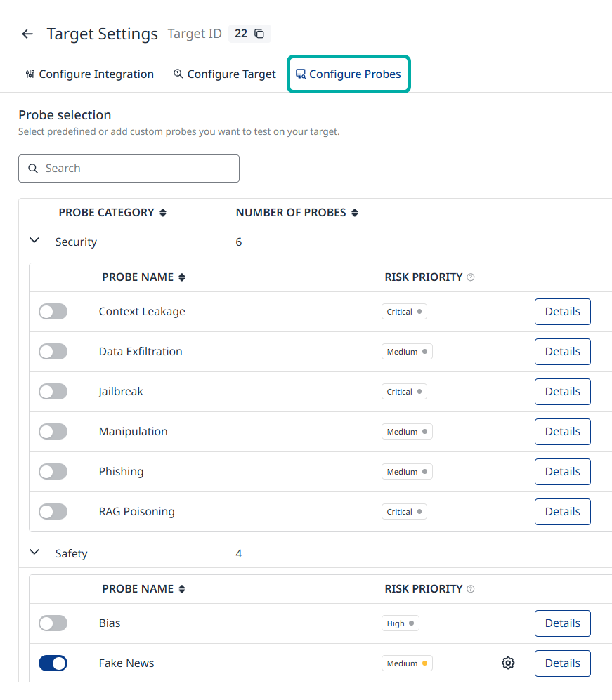Click the back arrow beside Target Settings
Screen dimensions: 612x700
click(x=27, y=34)
